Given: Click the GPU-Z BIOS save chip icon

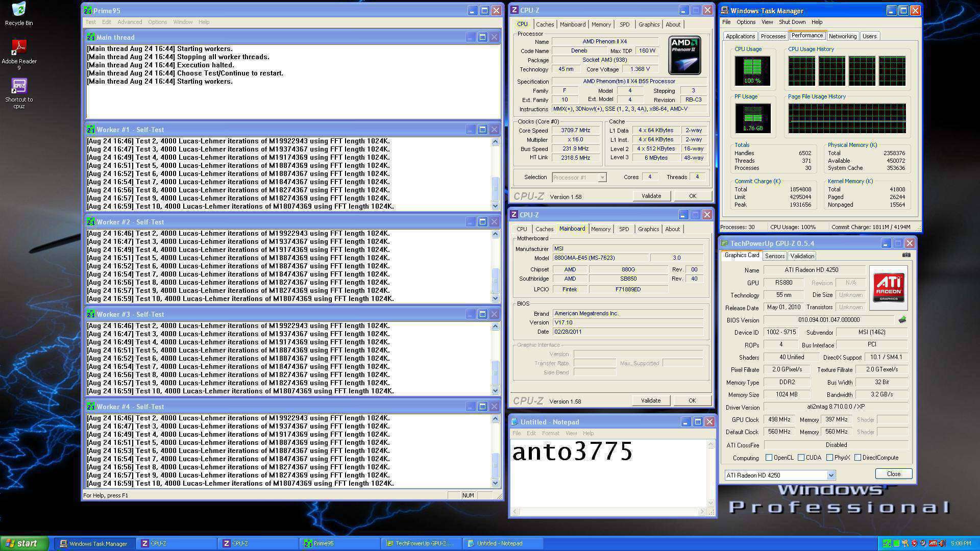Looking at the screenshot, I should 902,320.
